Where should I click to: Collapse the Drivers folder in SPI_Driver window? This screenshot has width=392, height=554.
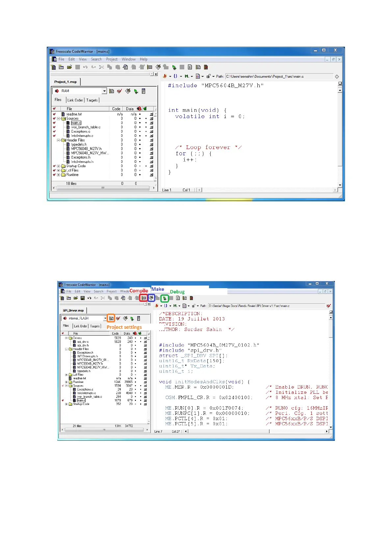[x=66, y=338]
